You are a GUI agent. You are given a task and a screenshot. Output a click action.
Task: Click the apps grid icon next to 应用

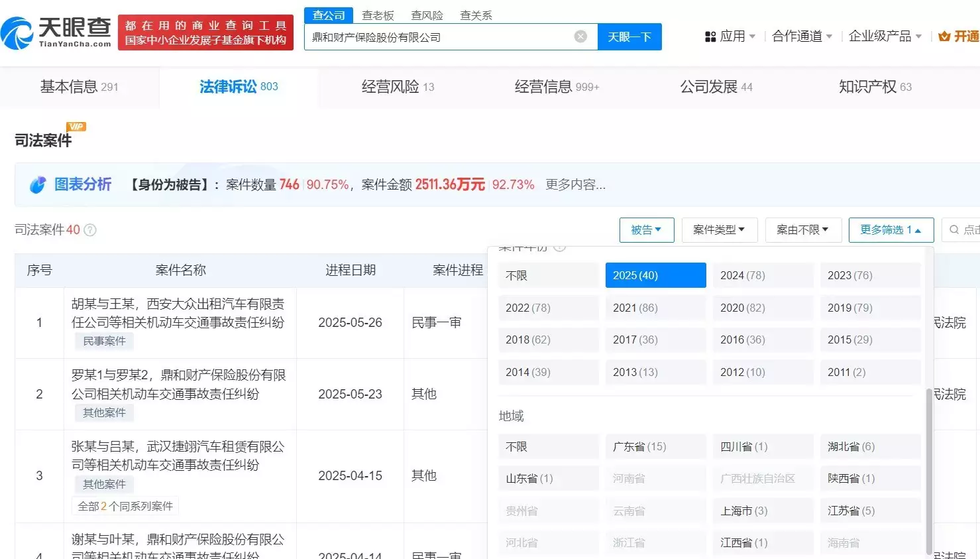tap(710, 36)
